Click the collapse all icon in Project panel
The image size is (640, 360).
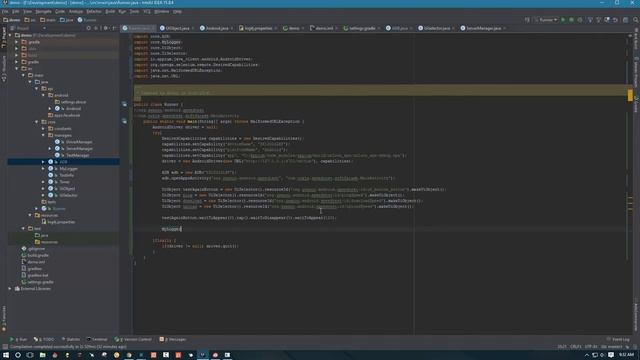pos(96,28)
